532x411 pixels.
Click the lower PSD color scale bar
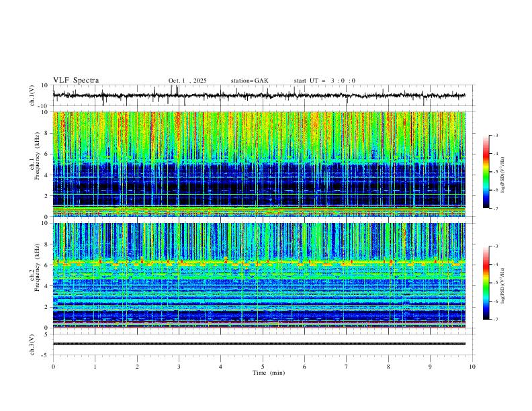point(486,283)
